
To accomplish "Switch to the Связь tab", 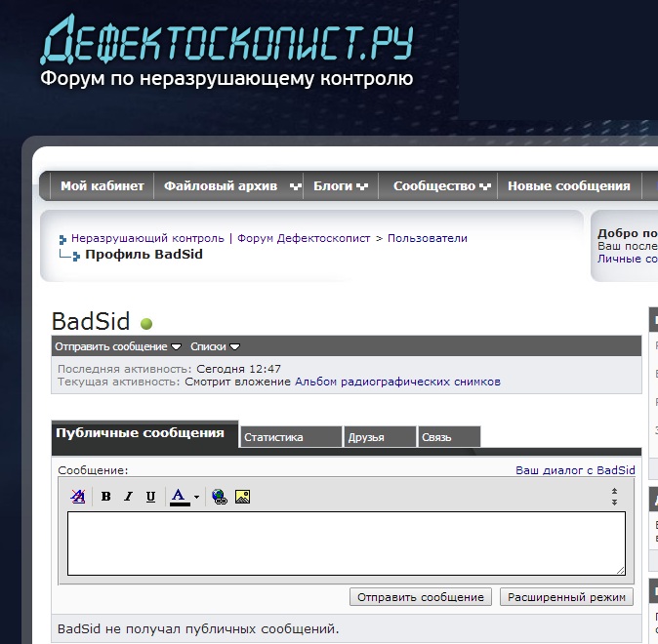I will pos(449,437).
